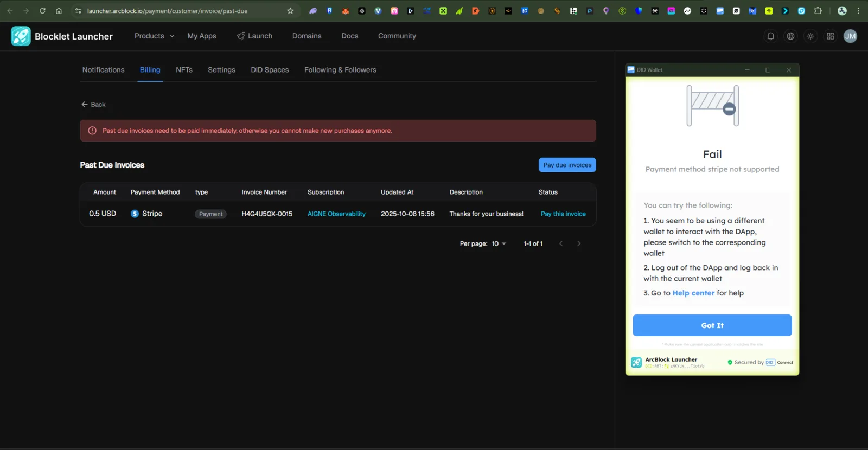
Task: Click the browser forward arrow
Action: (x=26, y=11)
